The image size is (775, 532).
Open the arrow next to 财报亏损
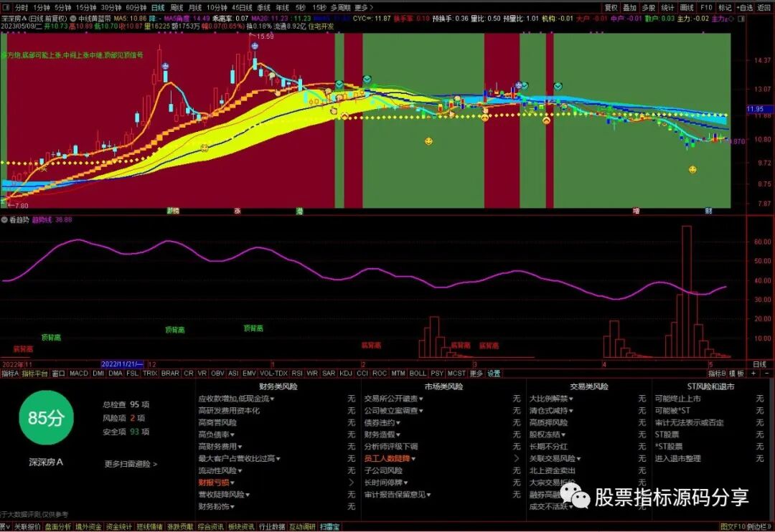(352, 483)
